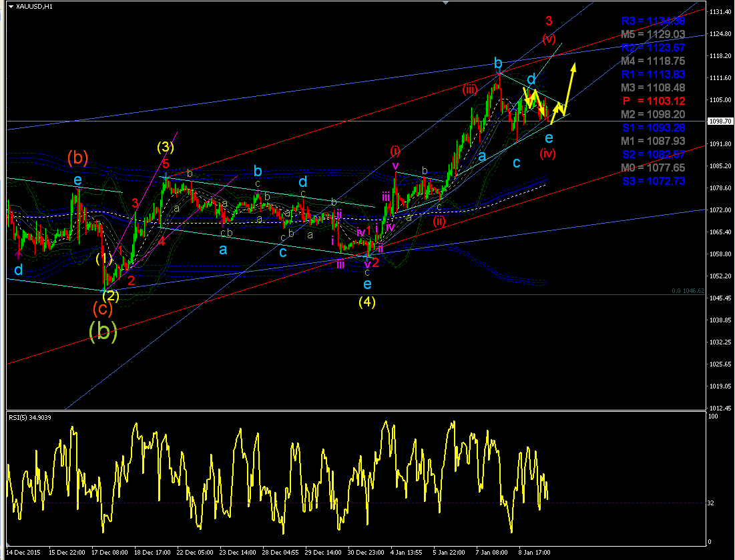Select the red (ii) wave label
The height and width of the screenshot is (560, 735).
click(439, 221)
